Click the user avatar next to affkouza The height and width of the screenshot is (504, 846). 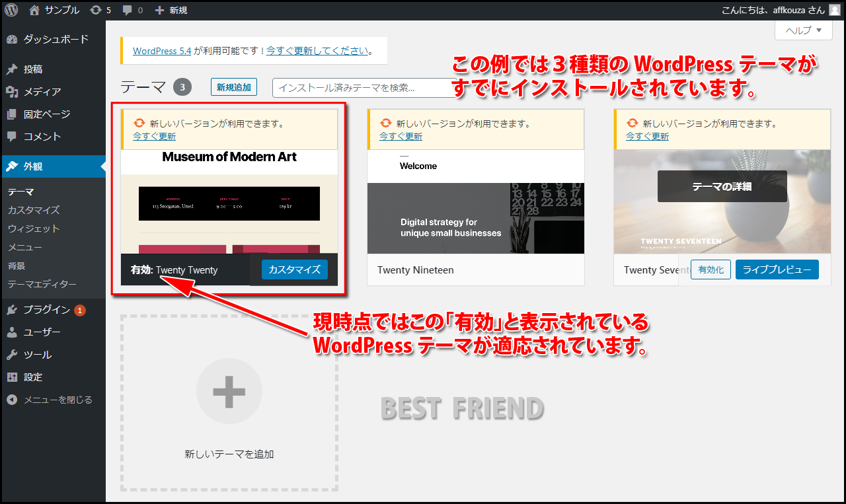tap(835, 10)
